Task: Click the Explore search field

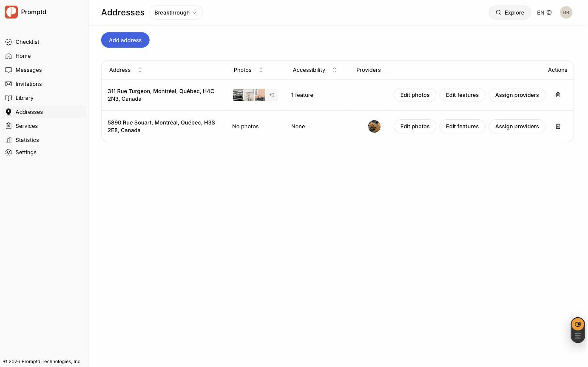Action: [509, 12]
